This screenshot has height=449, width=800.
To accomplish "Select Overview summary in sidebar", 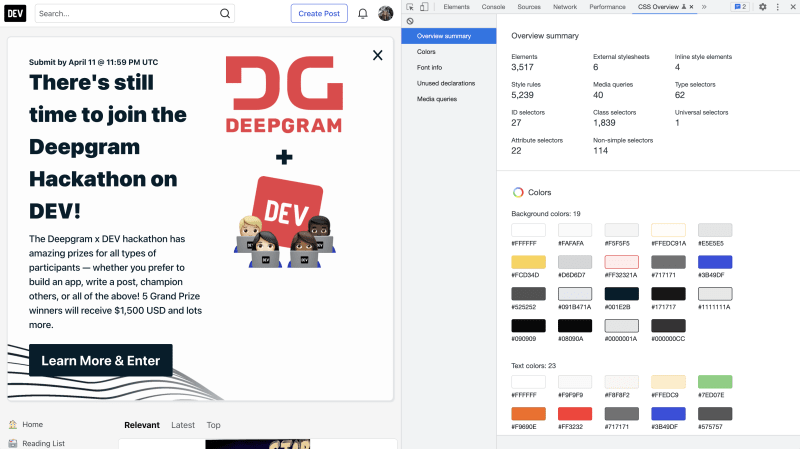I will pyautogui.click(x=448, y=36).
